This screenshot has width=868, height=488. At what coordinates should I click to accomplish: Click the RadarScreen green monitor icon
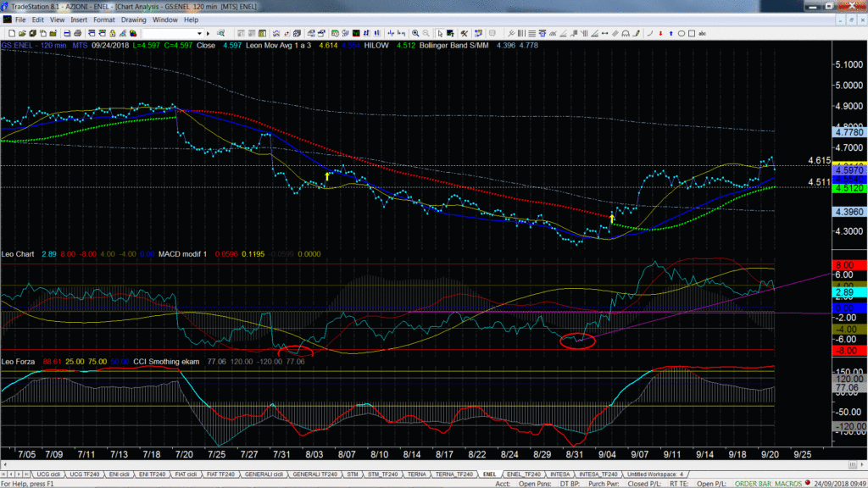coord(356,33)
